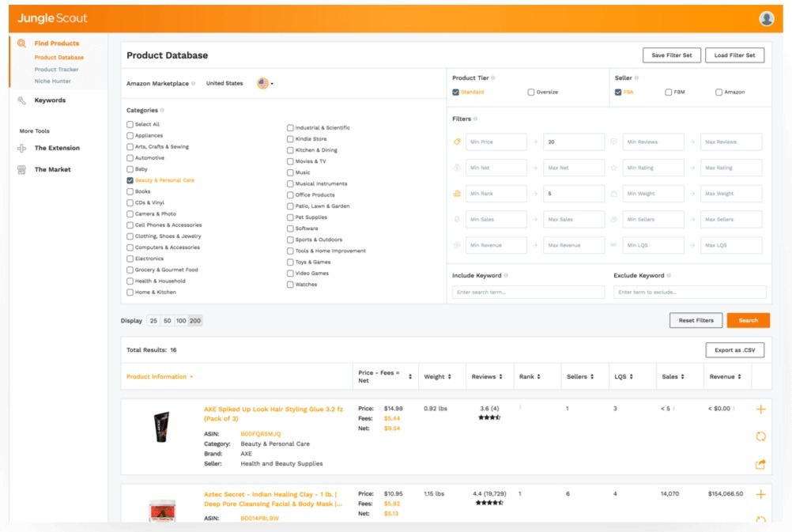Click the Reset Filters button
The height and width of the screenshot is (532, 792).
coord(696,320)
